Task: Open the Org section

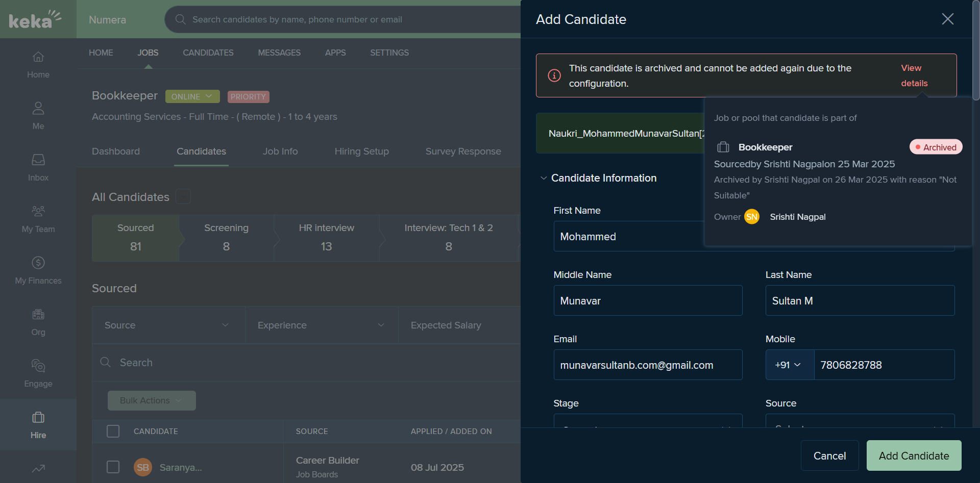Action: pos(38,322)
